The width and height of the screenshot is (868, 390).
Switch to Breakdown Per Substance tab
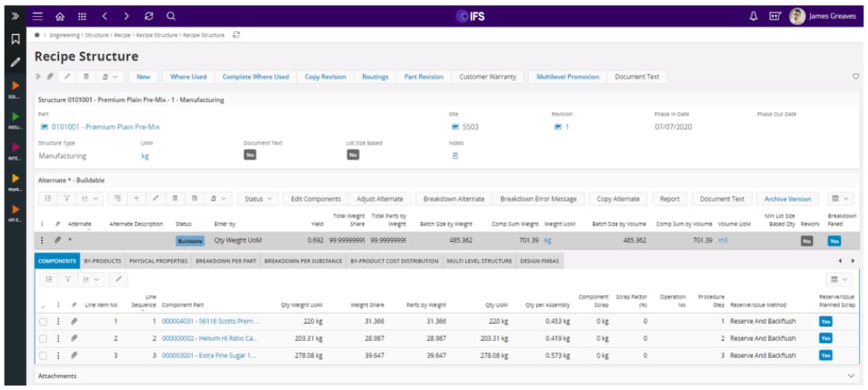tap(303, 260)
